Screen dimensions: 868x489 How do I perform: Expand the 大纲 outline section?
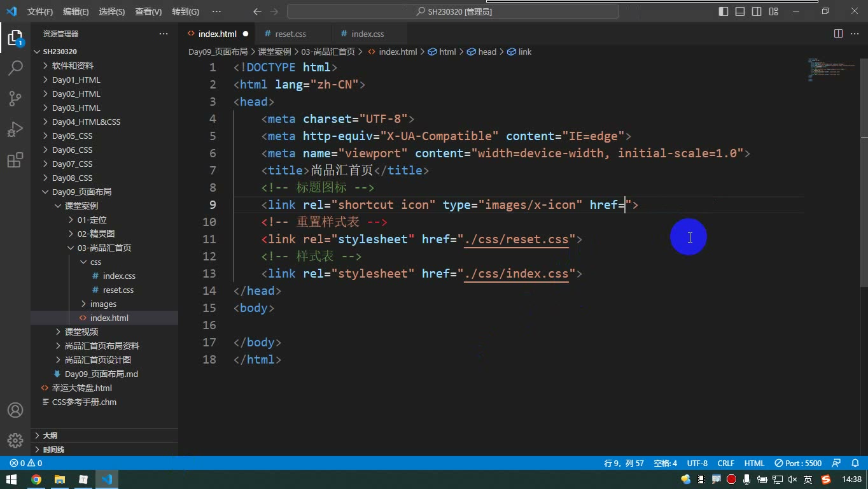(104, 436)
